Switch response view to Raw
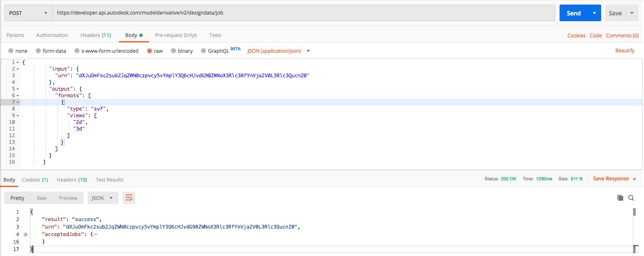644x256 pixels. 42,198
